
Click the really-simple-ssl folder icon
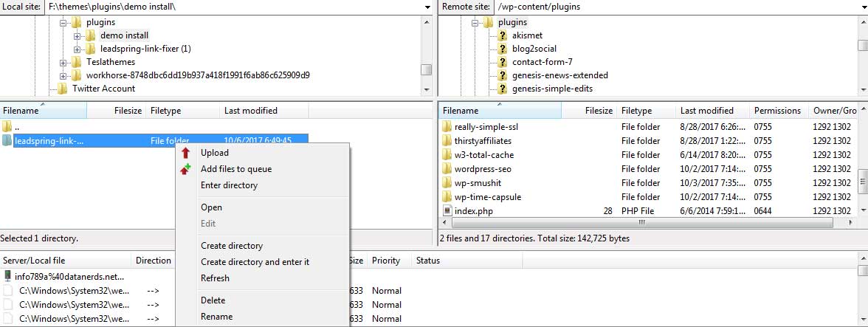[x=447, y=127]
